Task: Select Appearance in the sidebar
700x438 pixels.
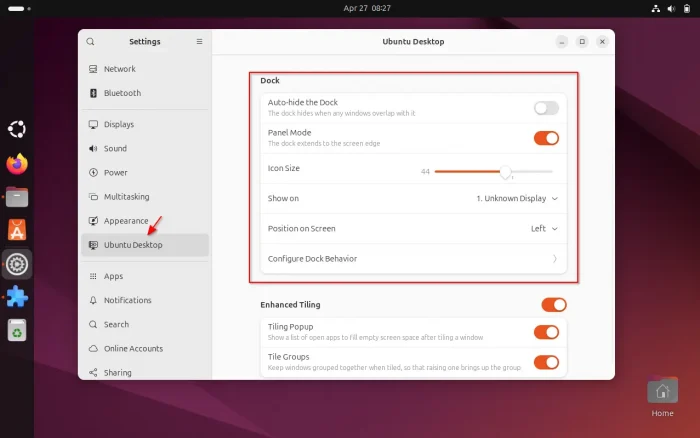Action: click(126, 221)
